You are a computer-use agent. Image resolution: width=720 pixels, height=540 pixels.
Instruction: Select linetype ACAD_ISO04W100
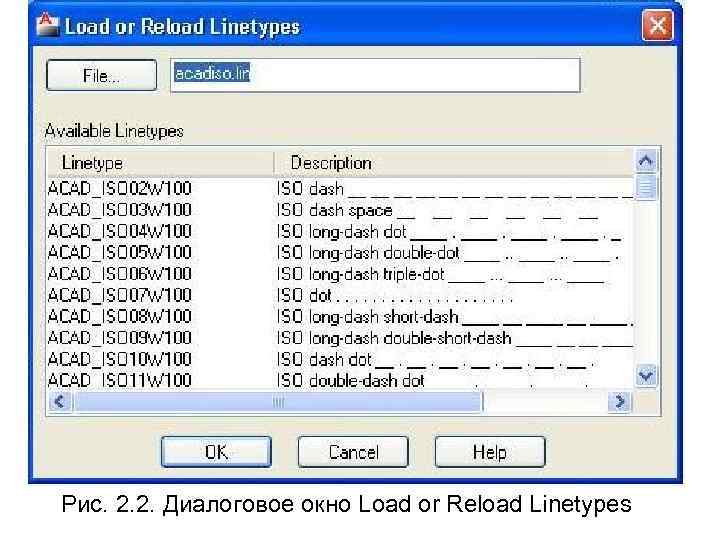pyautogui.click(x=119, y=231)
